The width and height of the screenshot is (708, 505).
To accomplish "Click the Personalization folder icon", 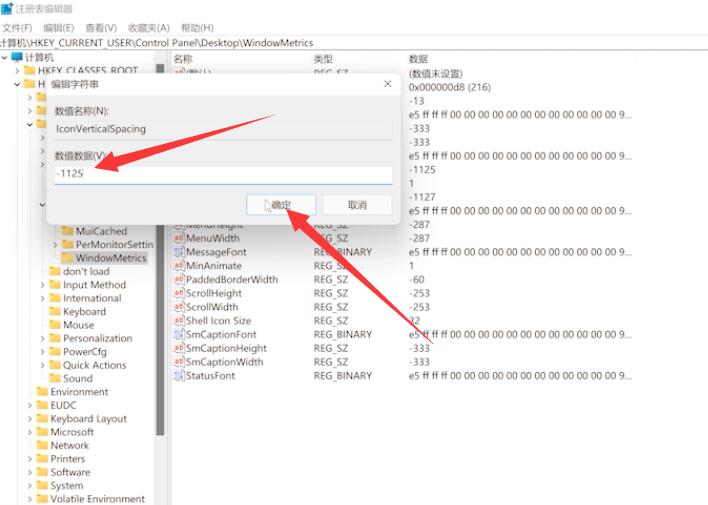I will (x=55, y=338).
